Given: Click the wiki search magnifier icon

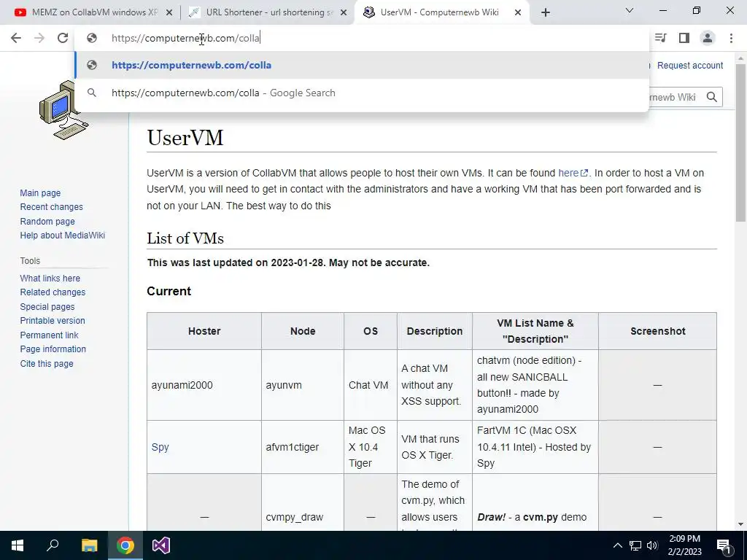Looking at the screenshot, I should tap(712, 97).
